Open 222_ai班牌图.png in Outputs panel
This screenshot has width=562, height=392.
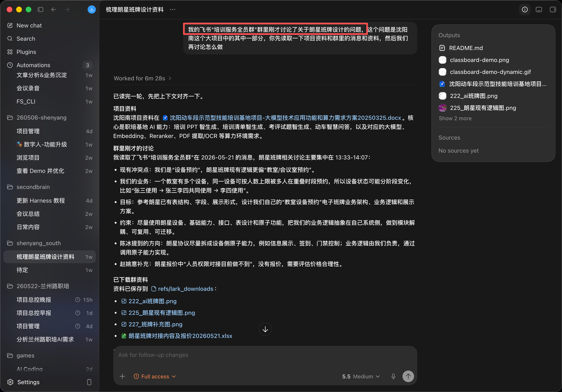[x=468, y=96]
